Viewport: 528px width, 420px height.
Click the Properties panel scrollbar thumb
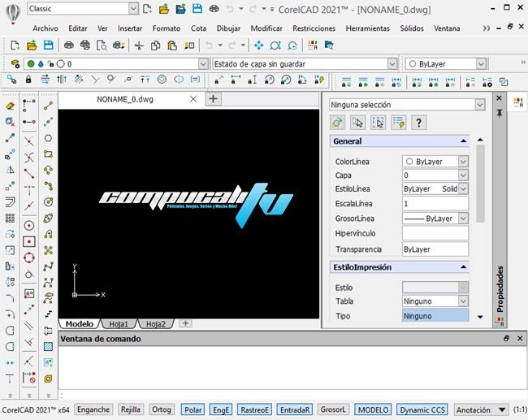481,184
